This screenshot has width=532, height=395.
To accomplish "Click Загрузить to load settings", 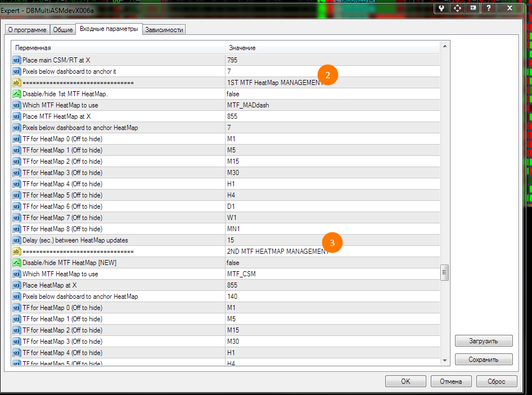I will (484, 341).
